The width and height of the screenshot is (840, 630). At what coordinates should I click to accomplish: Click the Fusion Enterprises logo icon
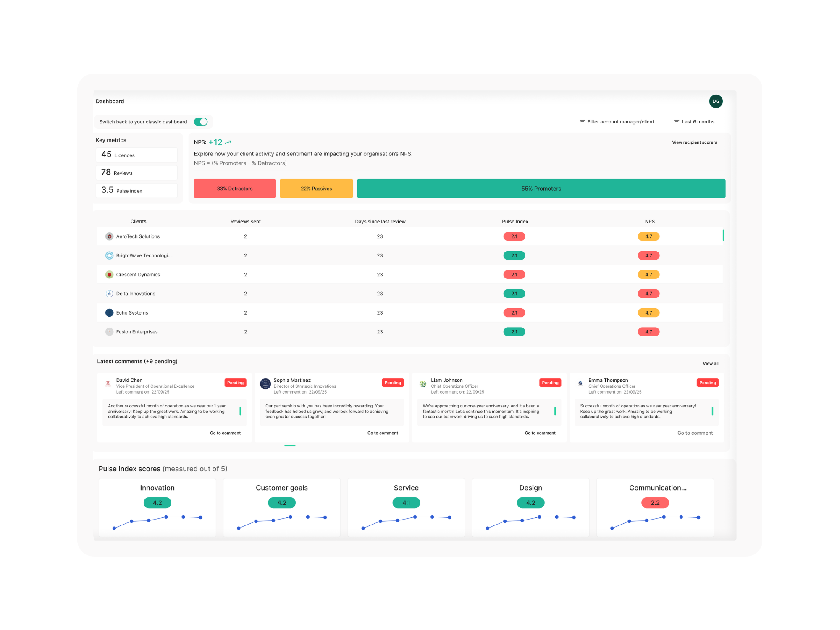(x=109, y=332)
